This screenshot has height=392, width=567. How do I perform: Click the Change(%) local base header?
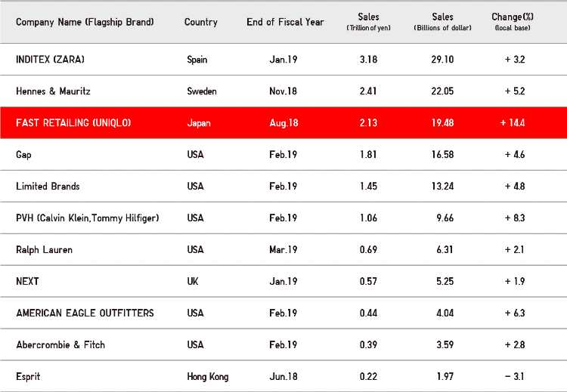(513, 22)
